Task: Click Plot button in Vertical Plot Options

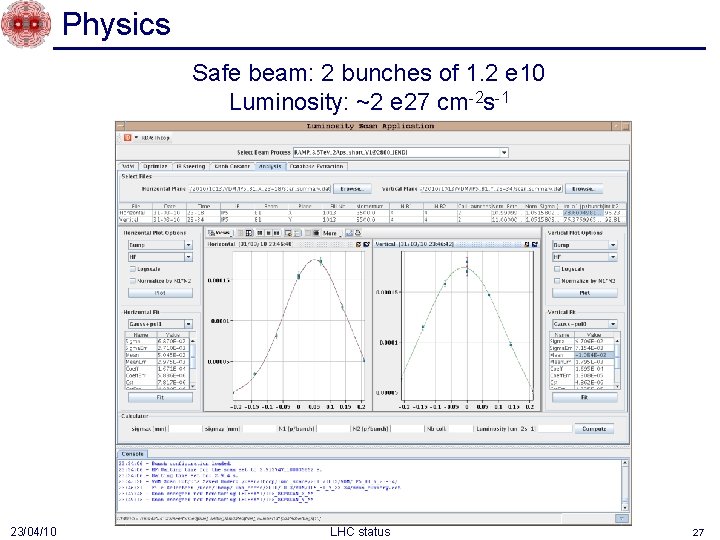Action: pos(585,293)
